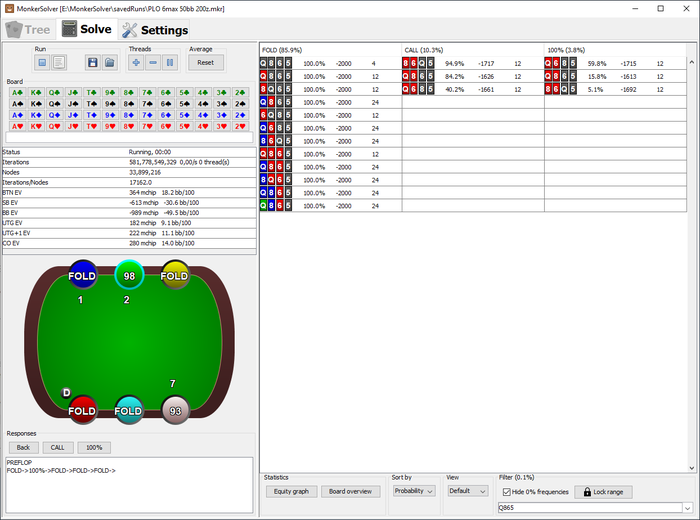Remove a thread with minus icon
The image size is (700, 520).
pos(153,62)
